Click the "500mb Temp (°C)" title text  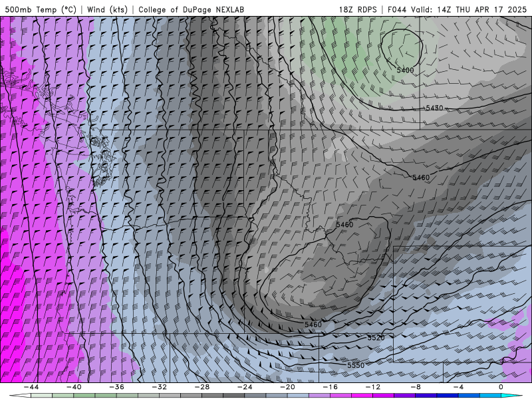click(41, 9)
